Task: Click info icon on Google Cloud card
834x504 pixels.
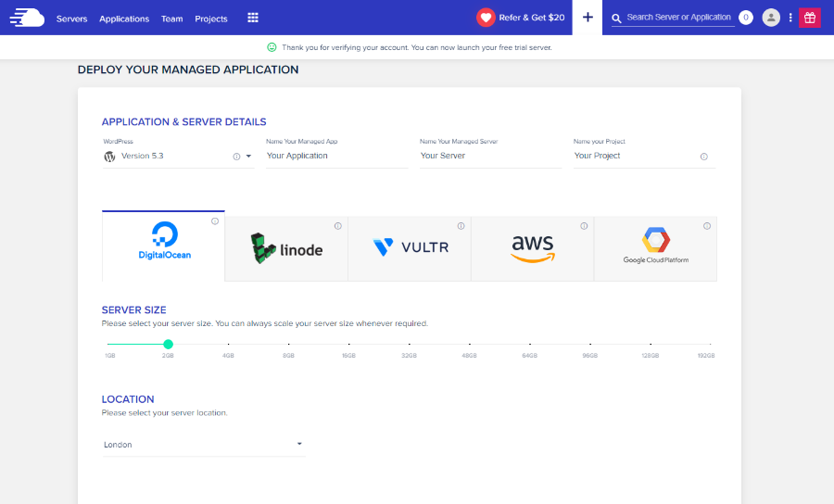Action: click(707, 226)
